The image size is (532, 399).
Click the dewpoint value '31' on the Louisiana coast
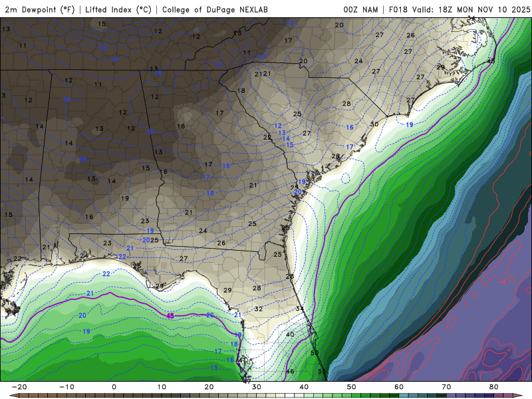(x=5, y=302)
